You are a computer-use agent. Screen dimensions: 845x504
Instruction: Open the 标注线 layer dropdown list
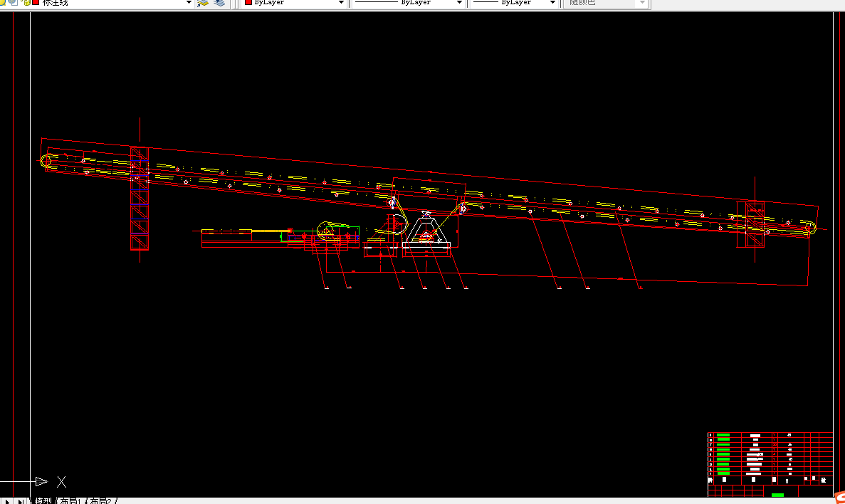click(x=189, y=3)
